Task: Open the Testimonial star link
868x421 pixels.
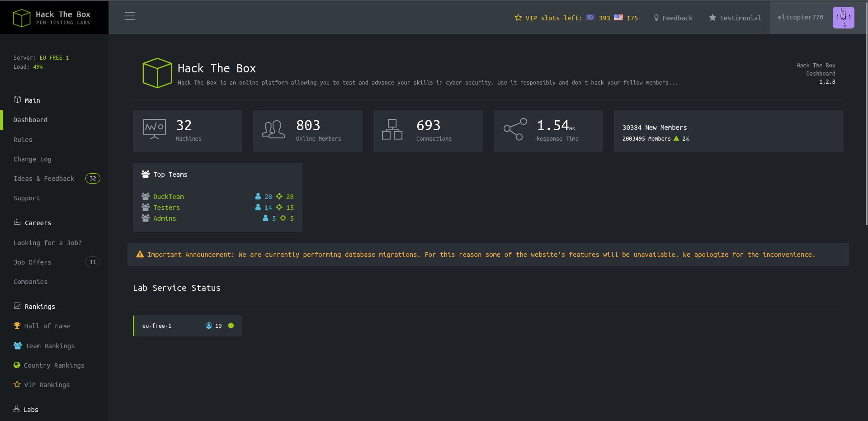Action: (x=735, y=18)
